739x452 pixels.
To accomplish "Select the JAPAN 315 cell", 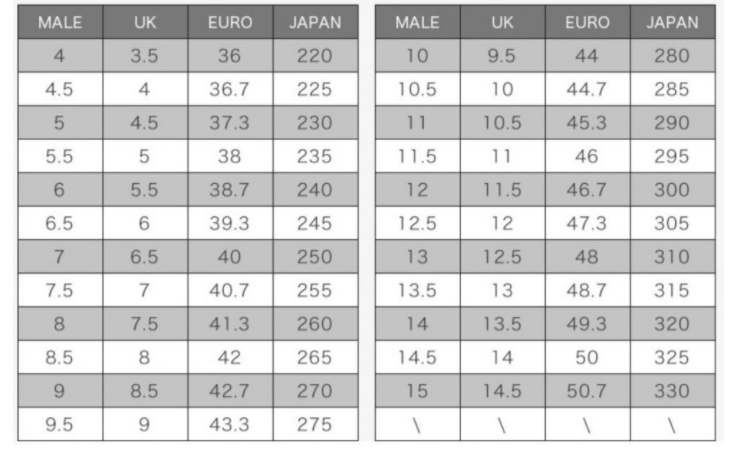I will (x=673, y=290).
